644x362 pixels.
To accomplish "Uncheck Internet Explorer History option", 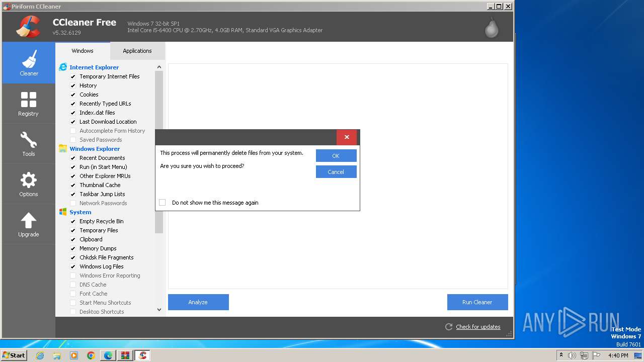I will (x=73, y=85).
